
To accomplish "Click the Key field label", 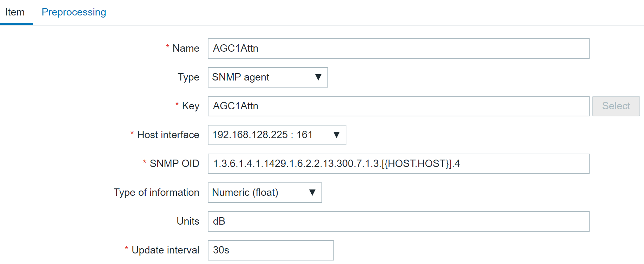I will pos(191,106).
